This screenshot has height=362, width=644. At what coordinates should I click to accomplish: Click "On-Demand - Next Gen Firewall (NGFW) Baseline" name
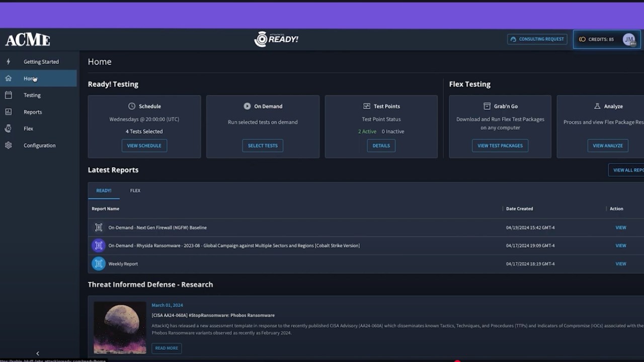pos(157,228)
